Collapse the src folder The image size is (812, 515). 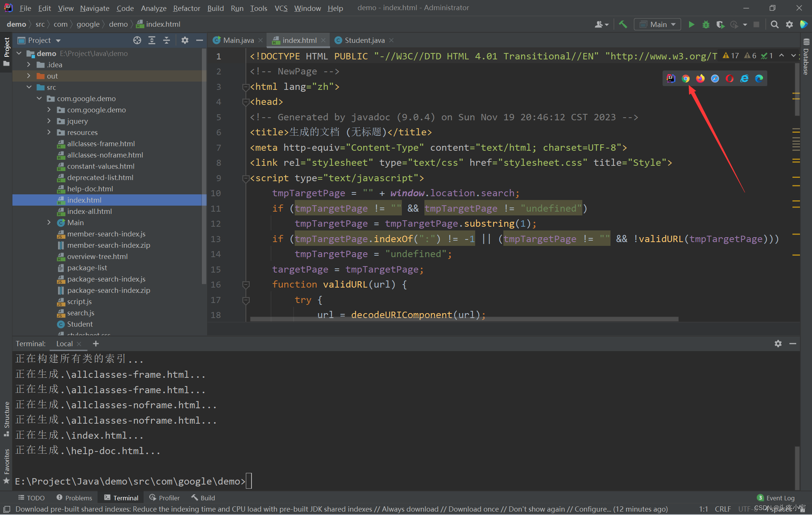coord(29,87)
